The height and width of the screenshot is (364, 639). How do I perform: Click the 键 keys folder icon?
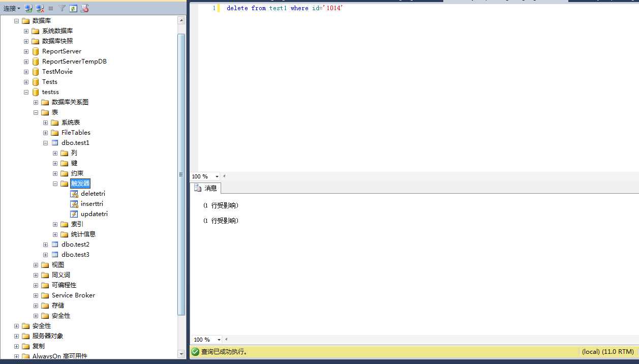(x=64, y=163)
